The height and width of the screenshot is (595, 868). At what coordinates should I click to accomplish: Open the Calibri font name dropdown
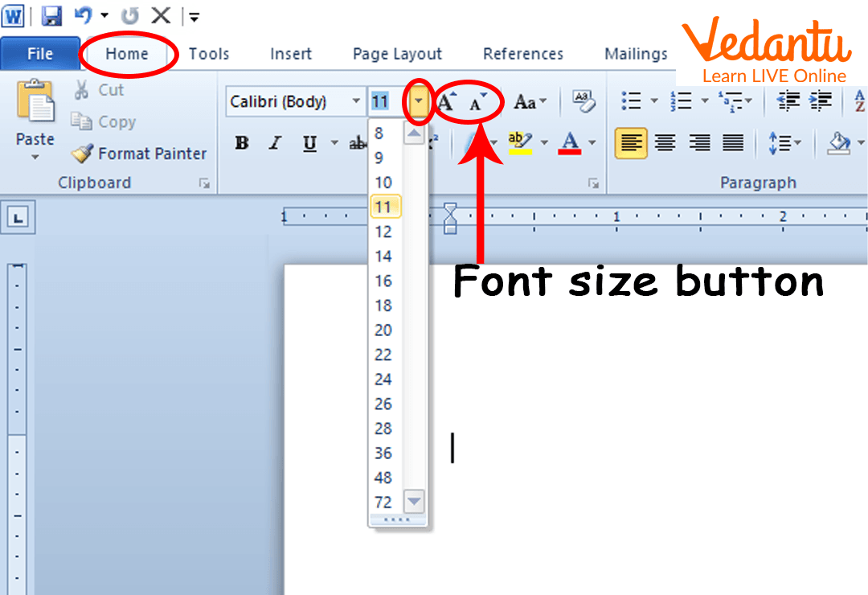coord(356,102)
